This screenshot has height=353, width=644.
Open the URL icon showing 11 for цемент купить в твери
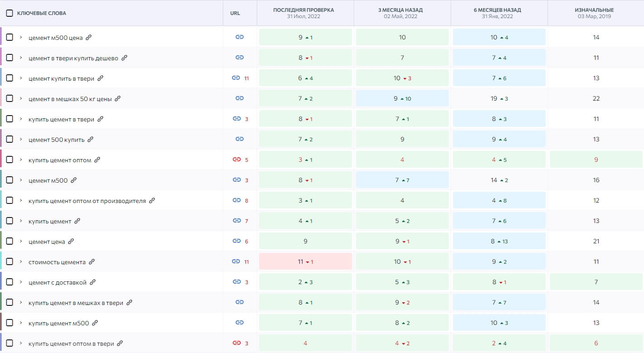click(236, 78)
